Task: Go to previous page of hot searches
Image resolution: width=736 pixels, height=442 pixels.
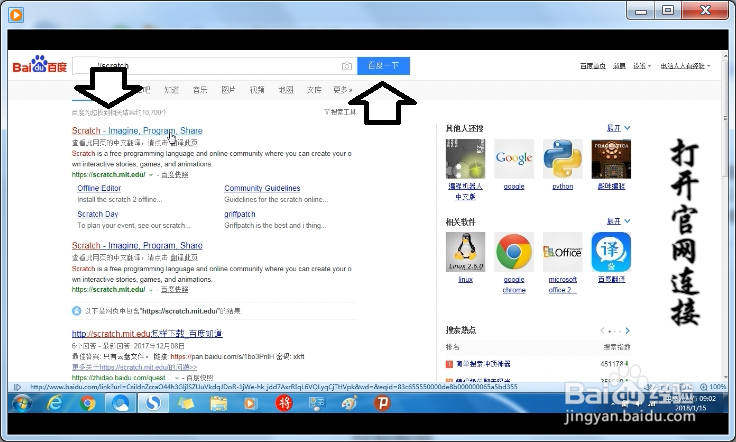Action: coord(602,331)
